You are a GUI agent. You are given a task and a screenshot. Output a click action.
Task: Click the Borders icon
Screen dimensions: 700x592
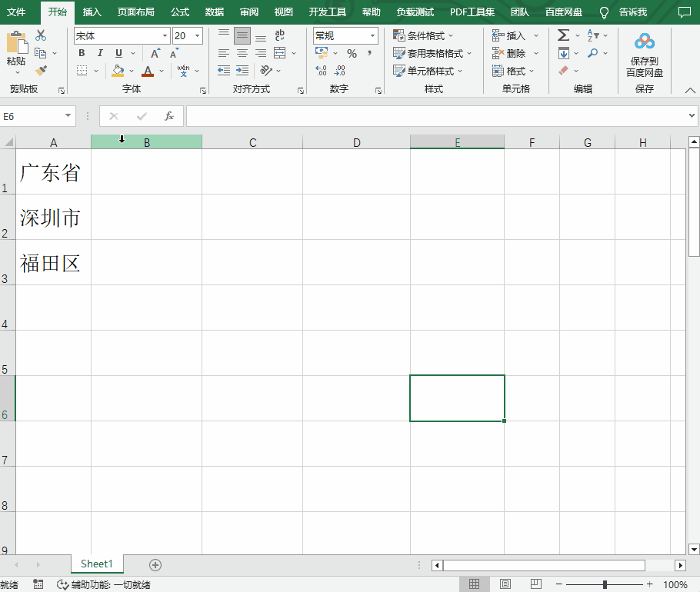click(x=82, y=71)
